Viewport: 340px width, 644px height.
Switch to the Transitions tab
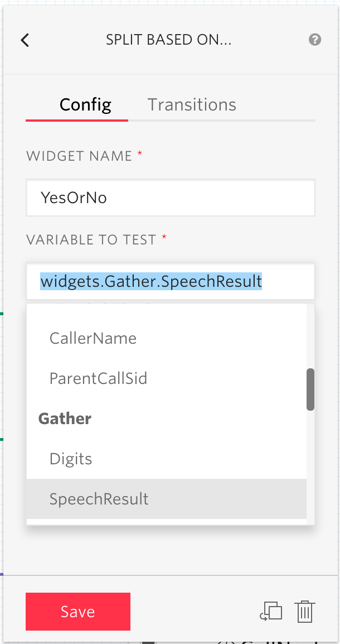(x=191, y=104)
